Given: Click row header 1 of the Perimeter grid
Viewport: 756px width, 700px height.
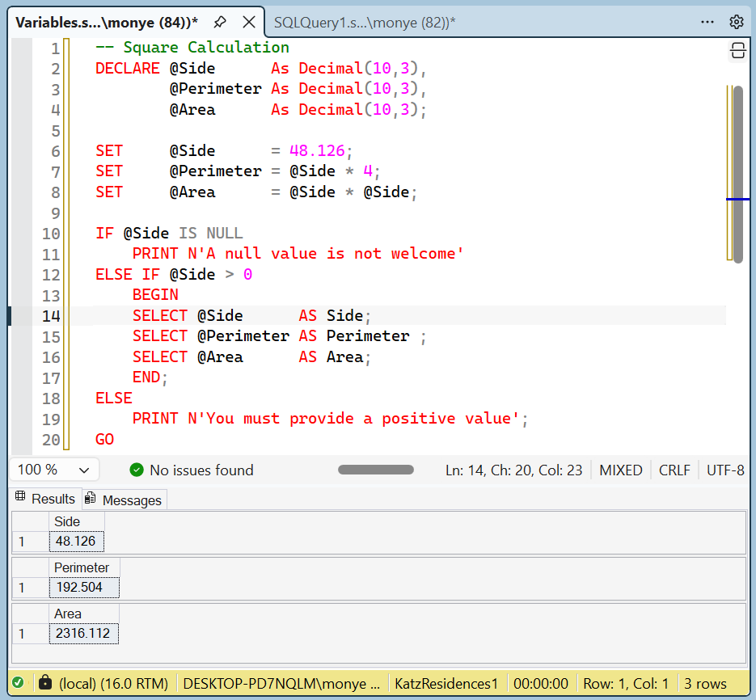Looking at the screenshot, I should [31, 588].
